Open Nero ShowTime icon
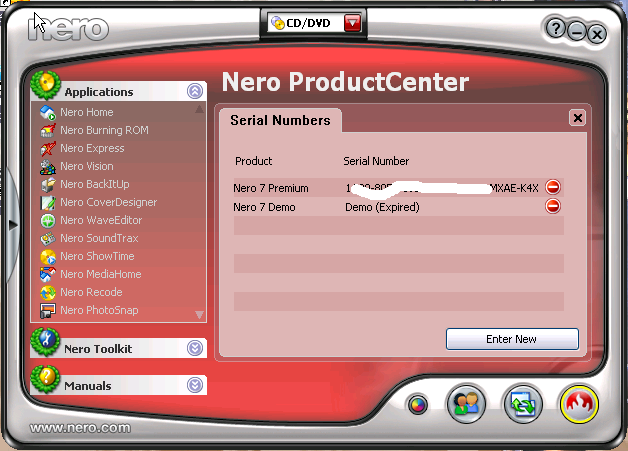Screen dimensions: 628x451 48,257
